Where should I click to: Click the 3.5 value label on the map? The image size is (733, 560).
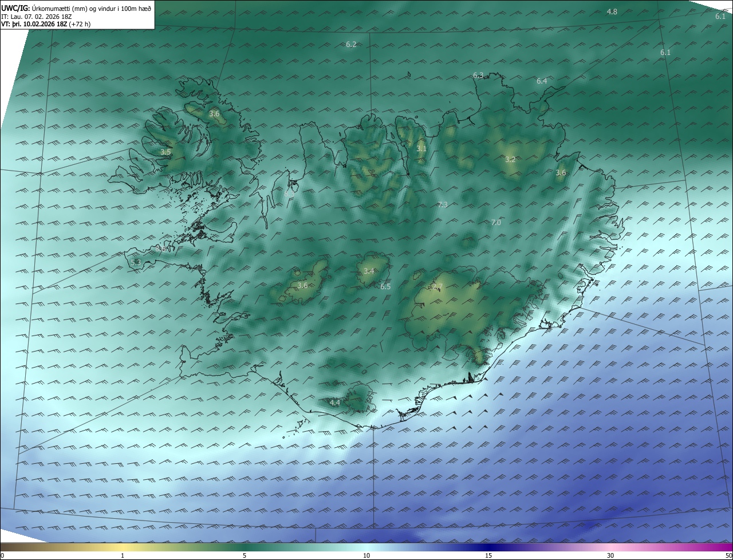coord(165,152)
